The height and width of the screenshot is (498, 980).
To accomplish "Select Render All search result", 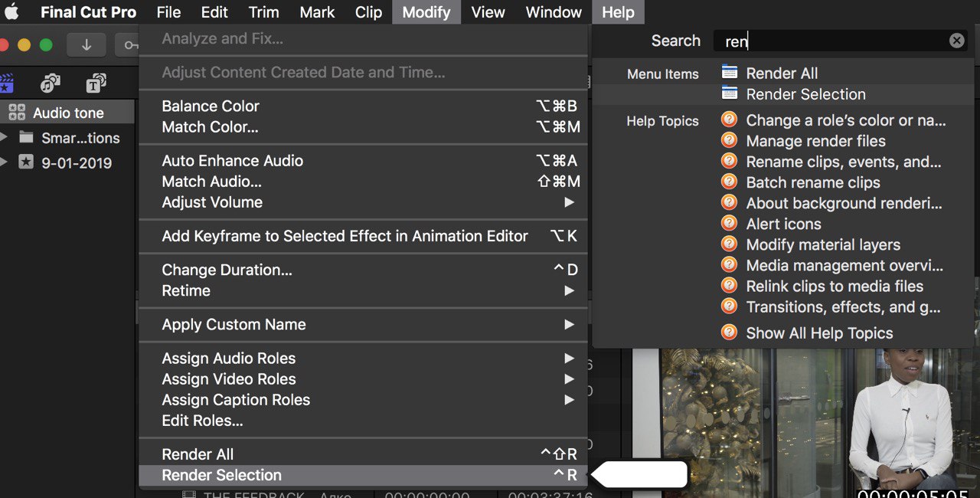I will coord(782,74).
